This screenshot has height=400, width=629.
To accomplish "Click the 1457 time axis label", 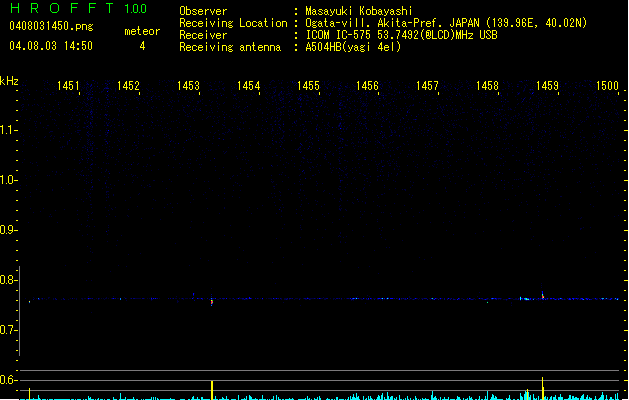I will [x=427, y=86].
